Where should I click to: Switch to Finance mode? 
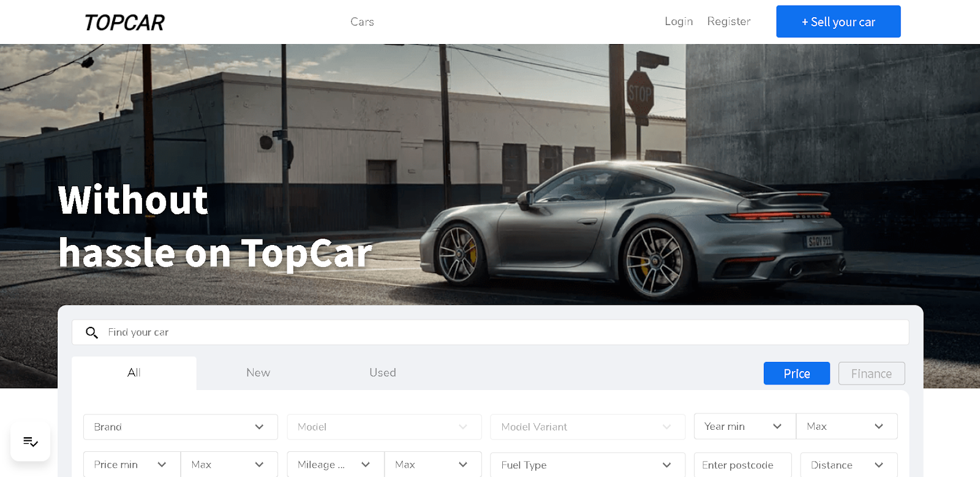click(872, 374)
